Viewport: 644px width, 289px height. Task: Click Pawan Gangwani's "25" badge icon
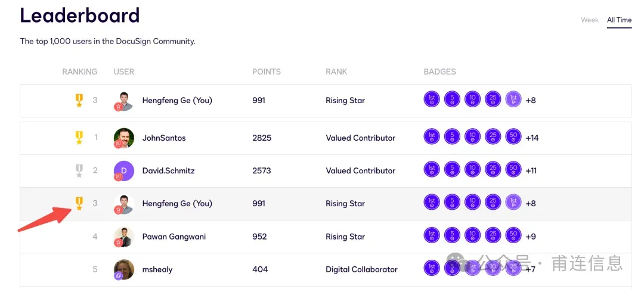click(x=493, y=237)
